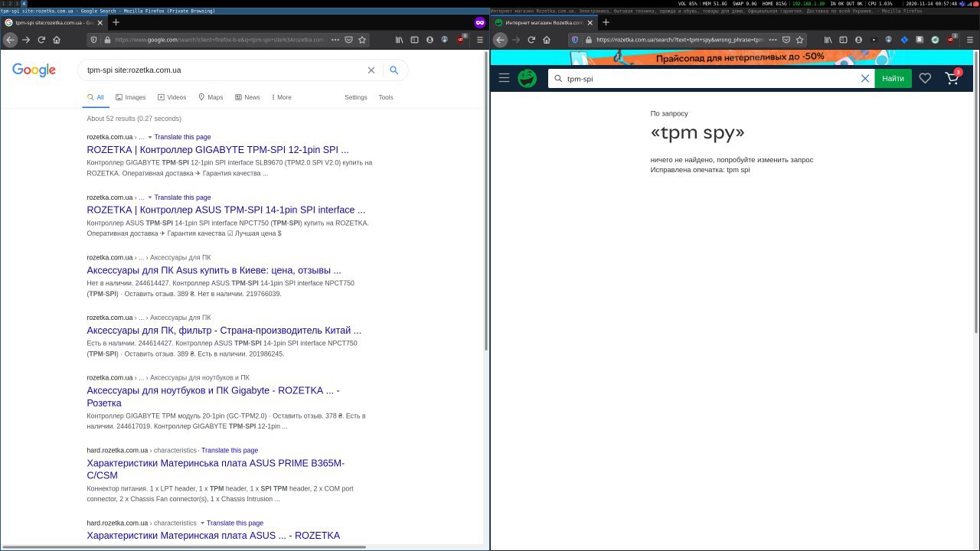Open home page in Rozetka window

click(x=547, y=40)
